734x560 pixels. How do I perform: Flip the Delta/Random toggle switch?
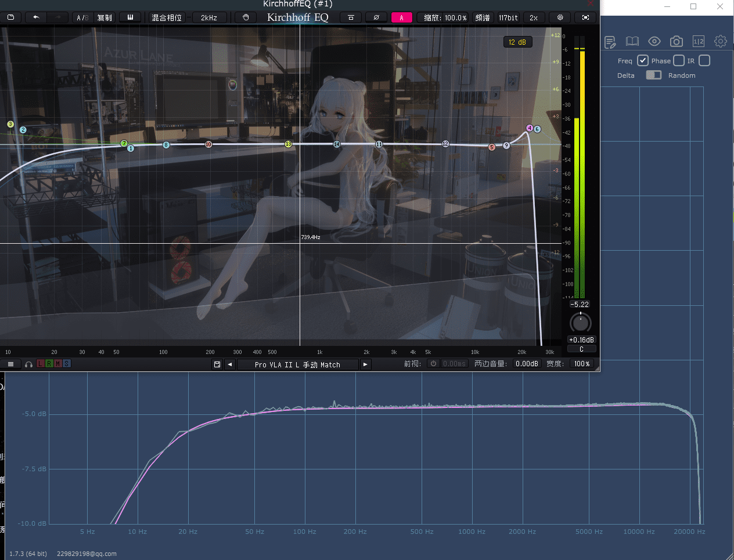(x=653, y=75)
